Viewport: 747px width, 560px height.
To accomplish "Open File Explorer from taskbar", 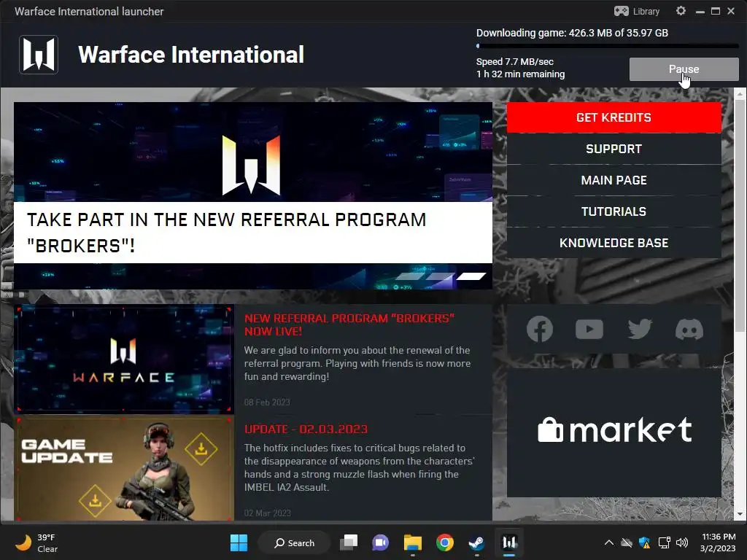I will click(x=413, y=542).
